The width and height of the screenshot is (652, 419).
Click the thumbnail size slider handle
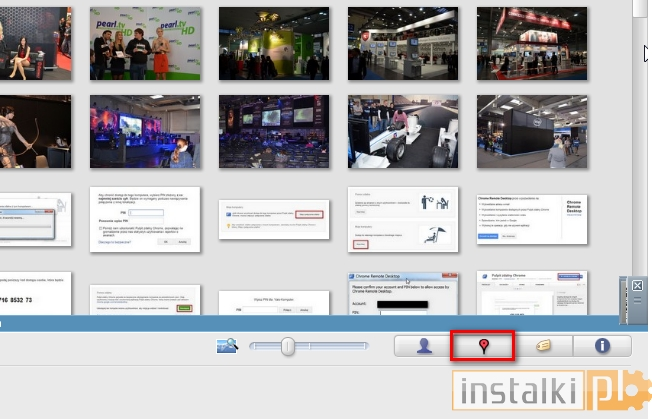coord(288,346)
